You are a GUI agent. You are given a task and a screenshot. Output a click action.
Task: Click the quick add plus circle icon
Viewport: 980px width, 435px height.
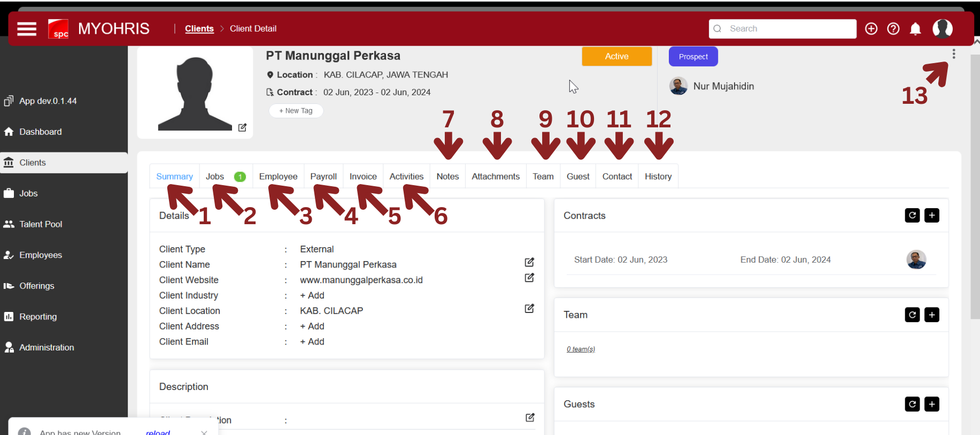tap(871, 29)
